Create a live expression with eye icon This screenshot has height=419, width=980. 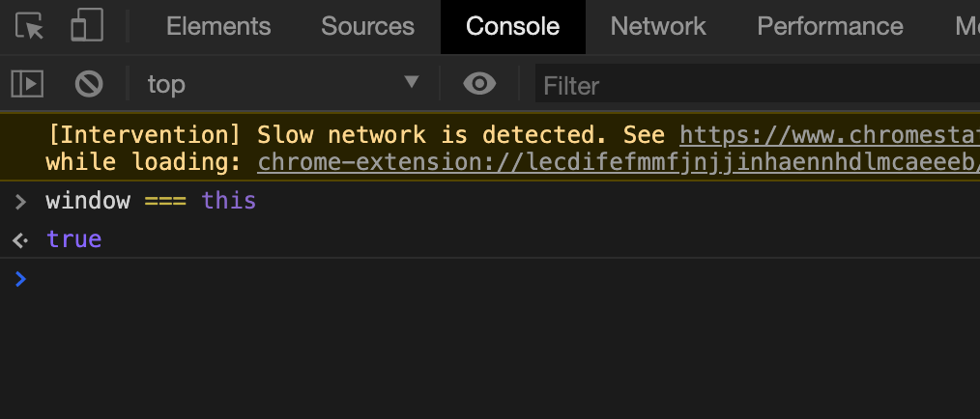point(479,84)
